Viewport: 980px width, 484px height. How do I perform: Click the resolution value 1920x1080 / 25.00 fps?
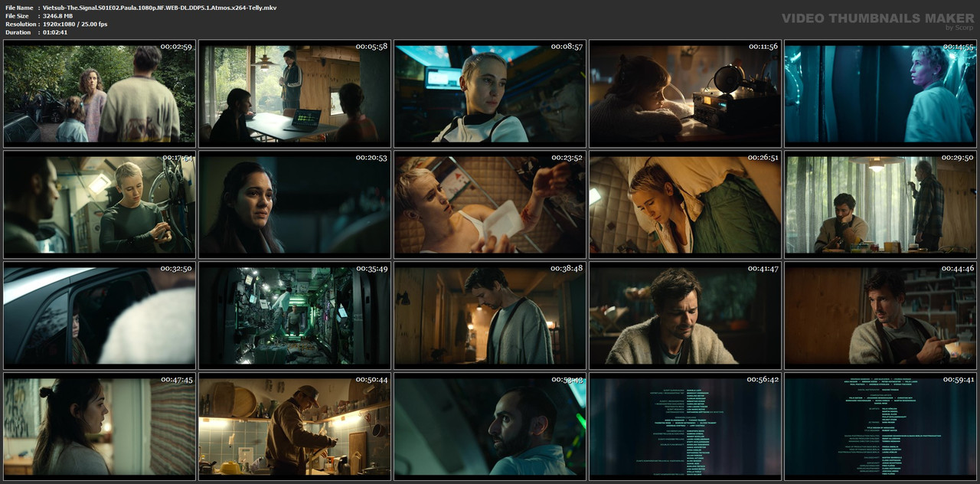click(x=75, y=25)
